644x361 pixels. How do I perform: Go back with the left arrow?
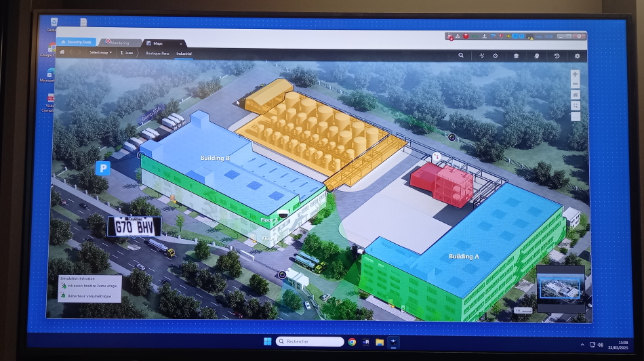[71, 52]
